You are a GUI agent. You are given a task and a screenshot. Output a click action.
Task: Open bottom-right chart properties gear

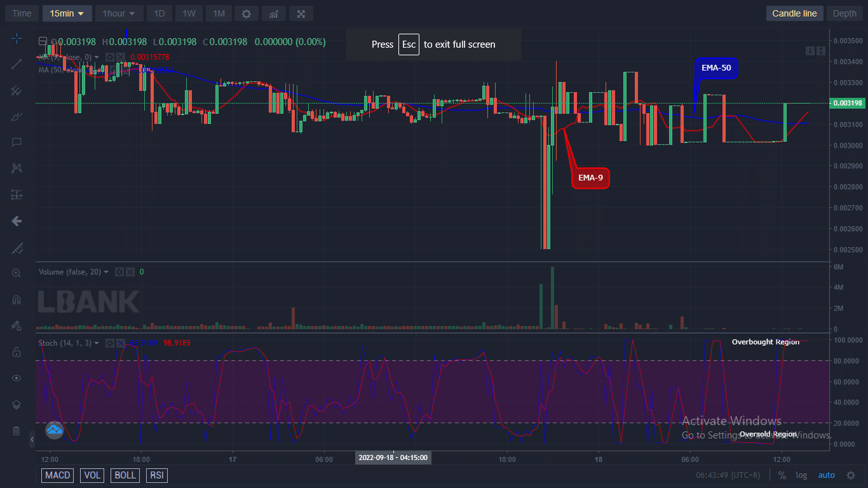point(851,475)
